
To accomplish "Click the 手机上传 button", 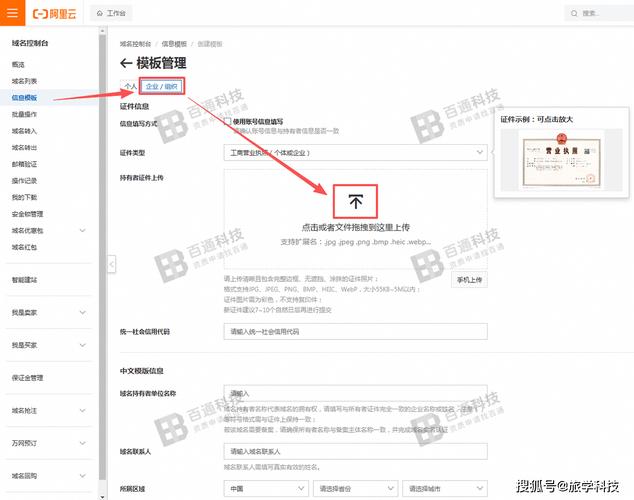I will 469,280.
